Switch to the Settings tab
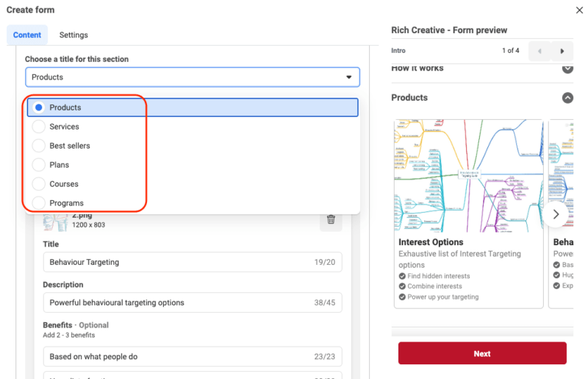Viewport: 588px width, 379px height. [73, 35]
